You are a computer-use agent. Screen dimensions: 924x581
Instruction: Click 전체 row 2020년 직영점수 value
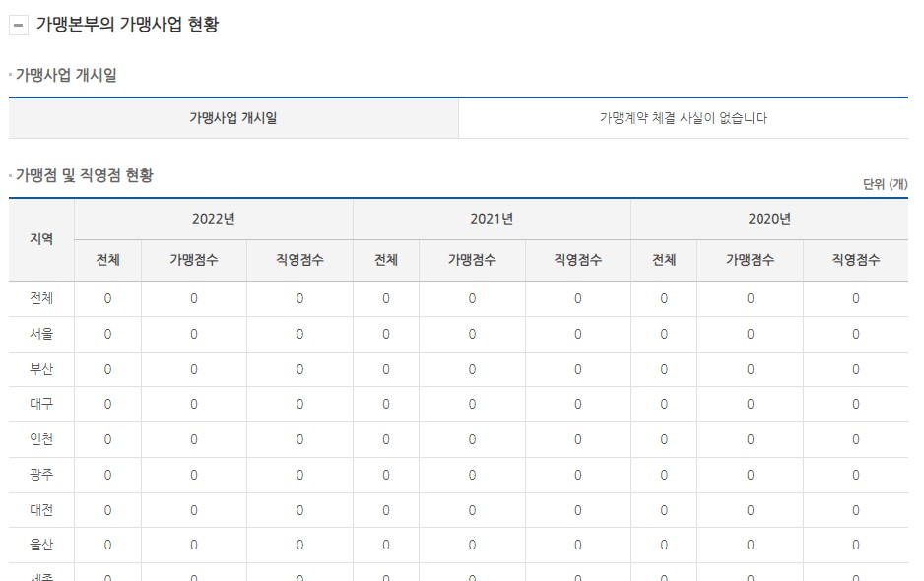coord(856,298)
